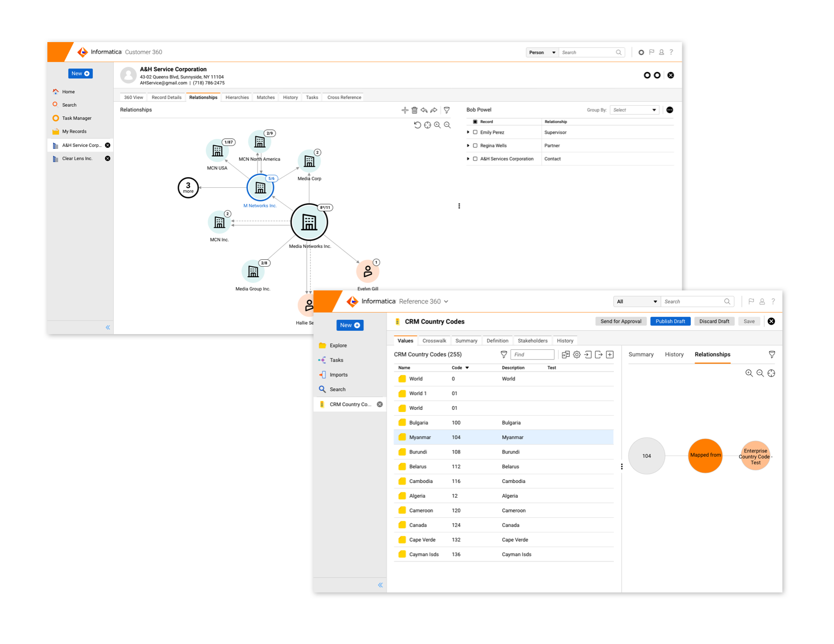Screen dimensions: 834x644
Task: Select the orange Mapped from node
Action: coord(706,456)
